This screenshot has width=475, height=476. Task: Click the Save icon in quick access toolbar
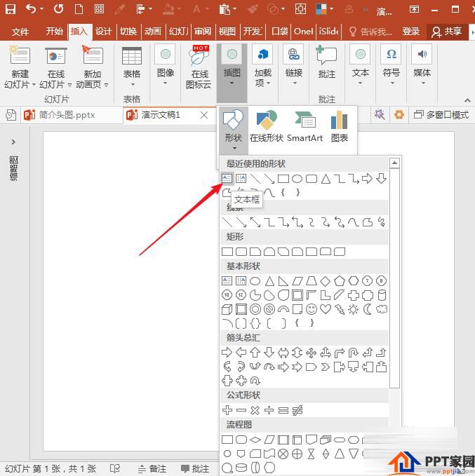pyautogui.click(x=11, y=9)
